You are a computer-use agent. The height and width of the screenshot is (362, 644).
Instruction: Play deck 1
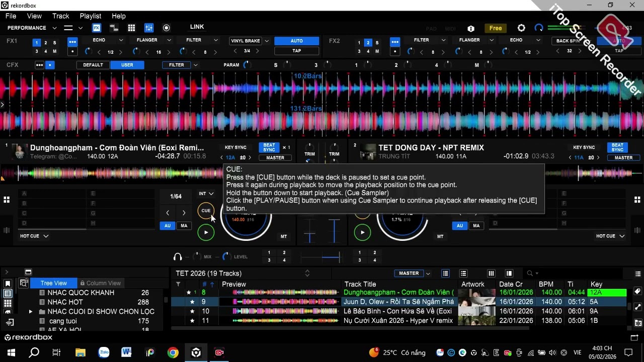coord(206,232)
